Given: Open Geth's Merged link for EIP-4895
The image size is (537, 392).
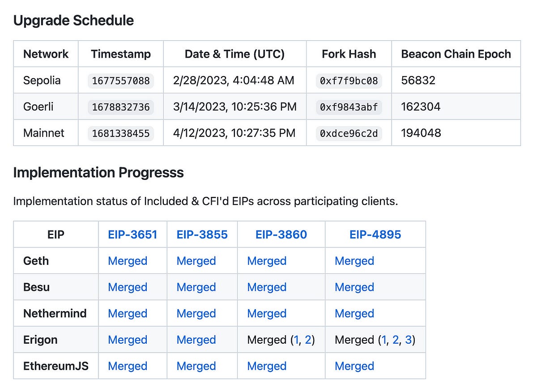Looking at the screenshot, I should click(354, 261).
